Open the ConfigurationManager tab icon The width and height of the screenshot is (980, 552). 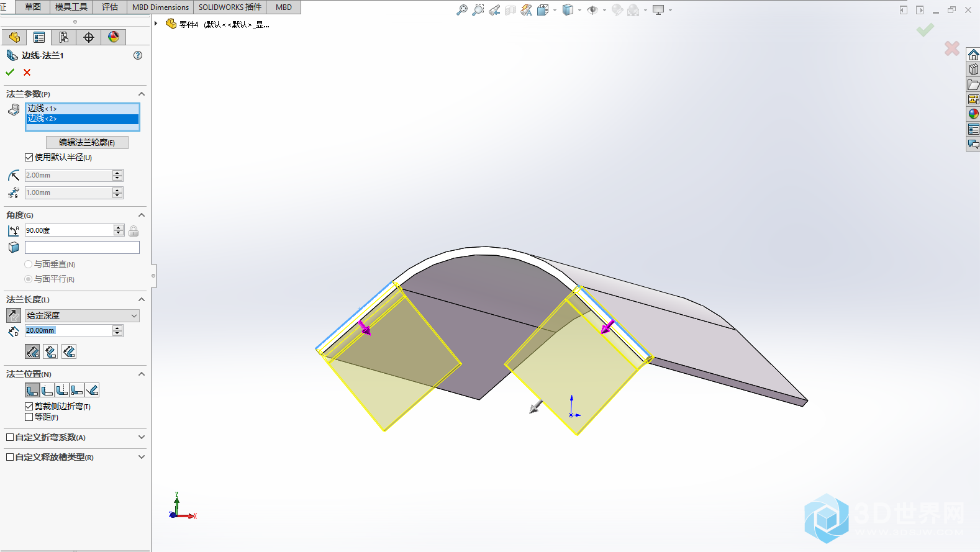pos(64,37)
